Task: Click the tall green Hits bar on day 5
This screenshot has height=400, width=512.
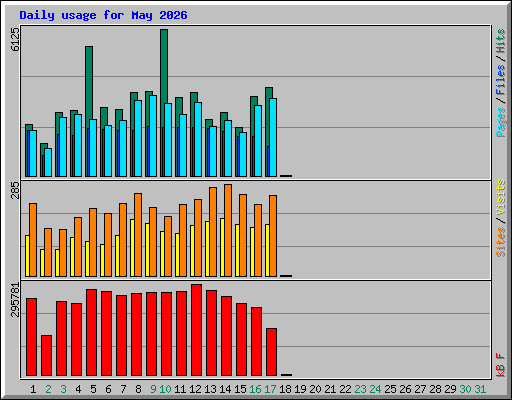Action: coord(89,83)
